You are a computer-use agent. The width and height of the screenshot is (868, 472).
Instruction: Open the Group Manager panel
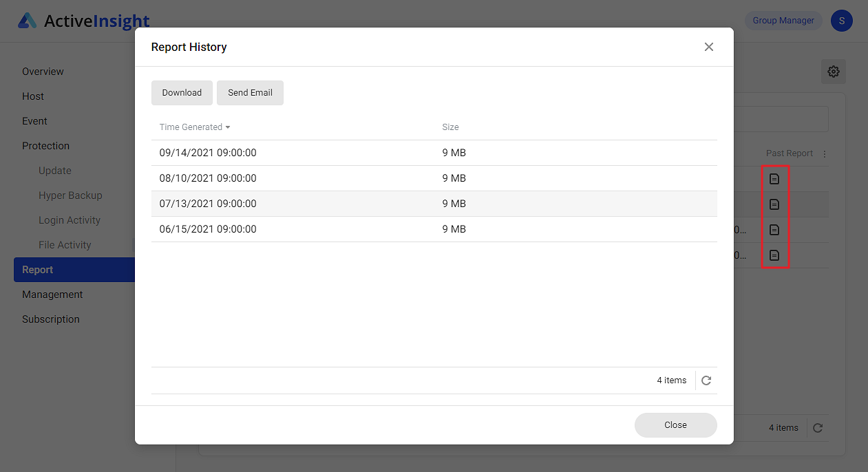coord(783,20)
